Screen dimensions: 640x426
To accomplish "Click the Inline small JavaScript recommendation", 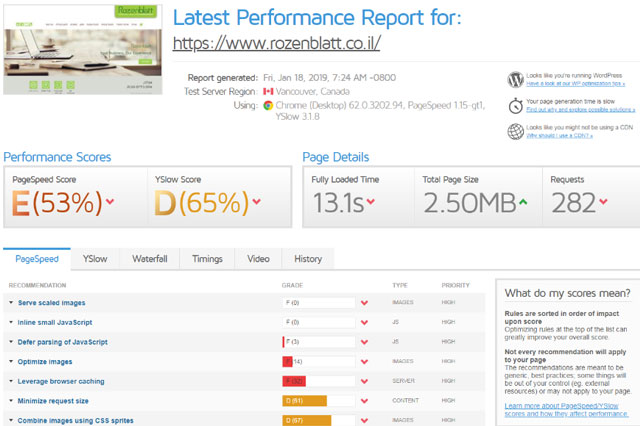I will coord(55,322).
